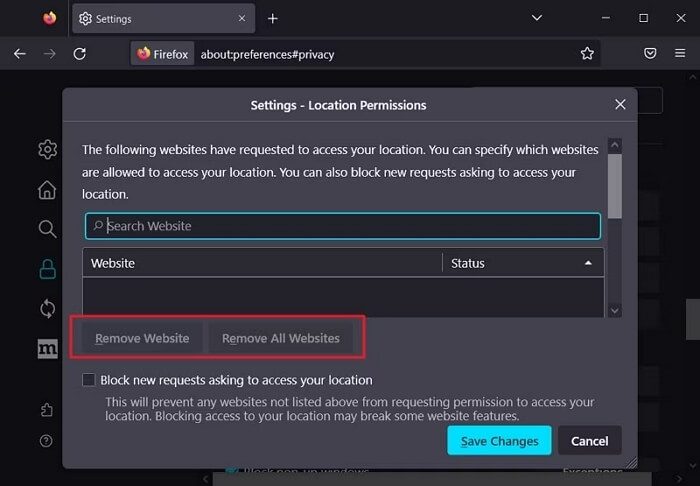Click the dialog vertical scrollbar thumb
This screenshot has width=700, height=486.
point(615,186)
